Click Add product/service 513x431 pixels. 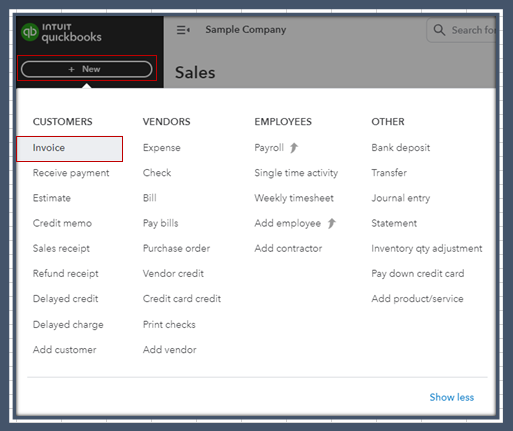tap(417, 299)
